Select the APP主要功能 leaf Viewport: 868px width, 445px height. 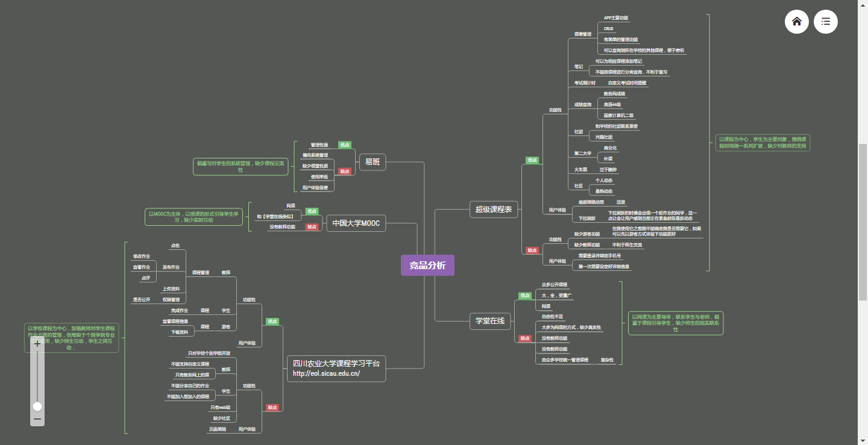(x=616, y=18)
